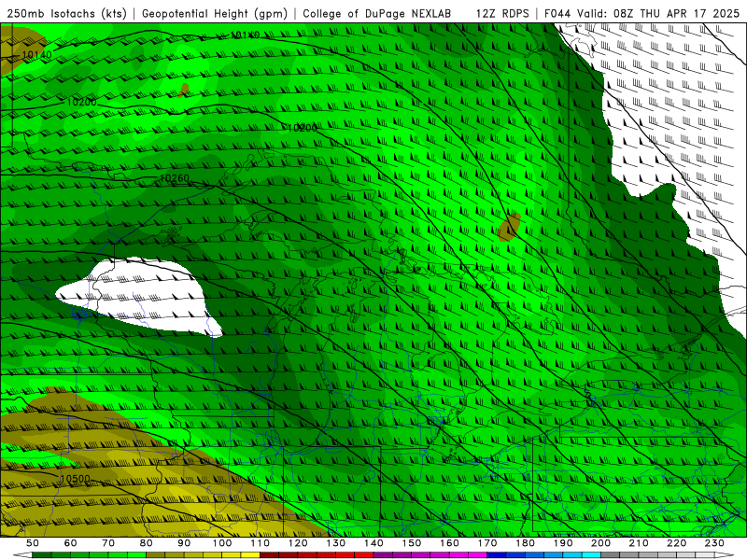Click the brown jet maximum patch right of center

coord(509,227)
